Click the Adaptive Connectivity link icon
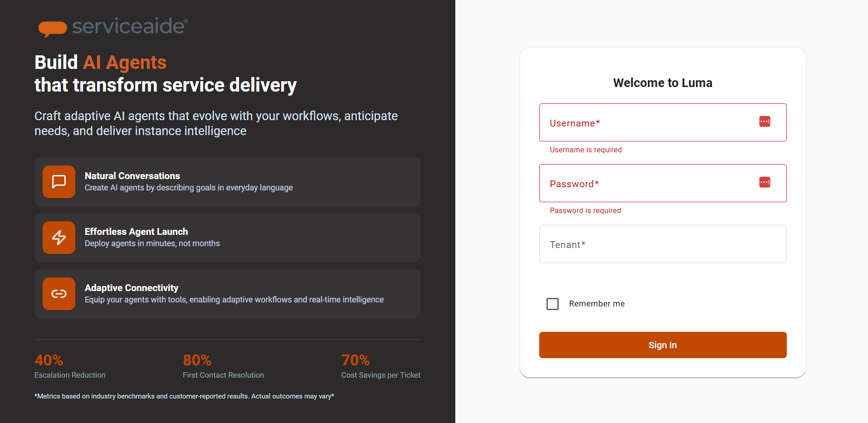 pos(59,294)
